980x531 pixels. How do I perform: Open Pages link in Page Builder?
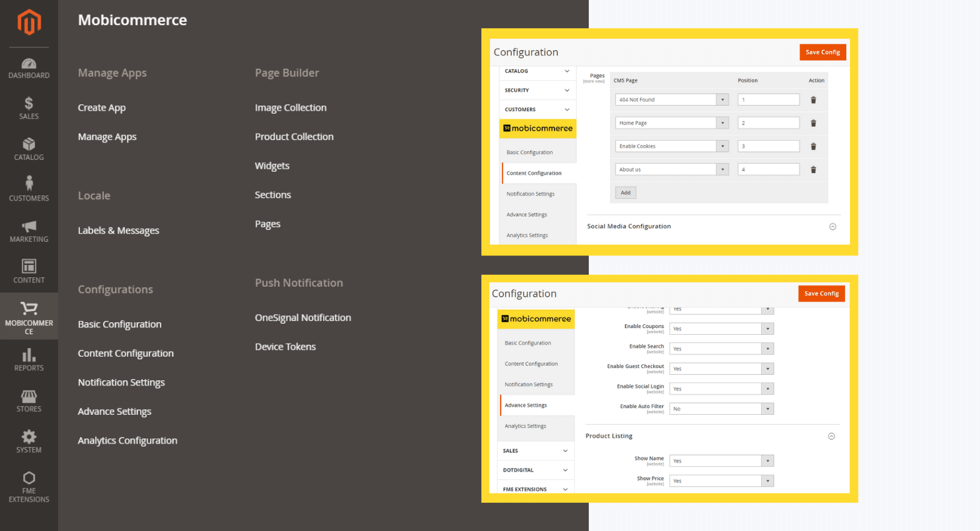pos(267,224)
